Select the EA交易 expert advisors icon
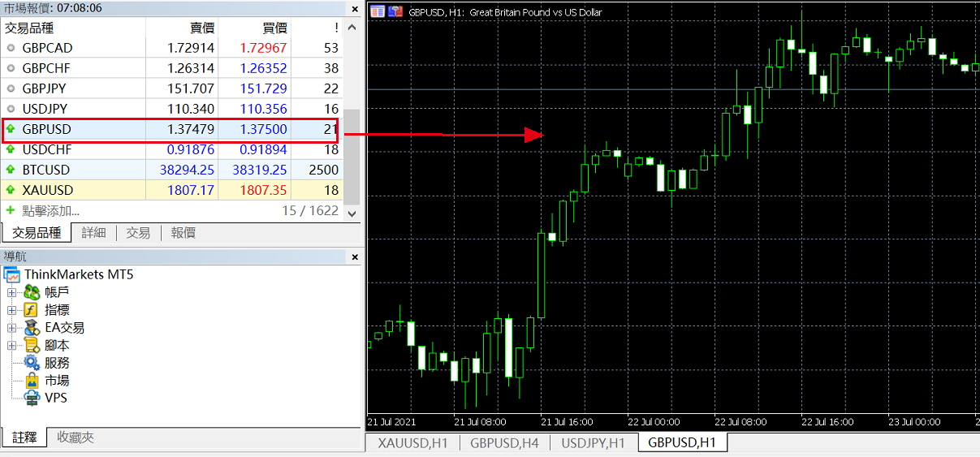The width and height of the screenshot is (980, 457). click(32, 328)
